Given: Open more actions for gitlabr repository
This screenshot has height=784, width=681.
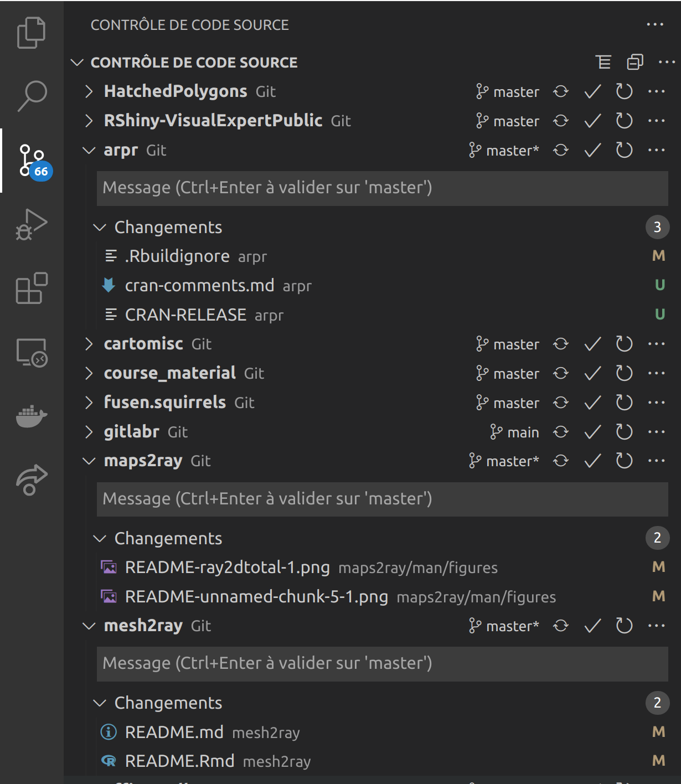Looking at the screenshot, I should pyautogui.click(x=656, y=432).
